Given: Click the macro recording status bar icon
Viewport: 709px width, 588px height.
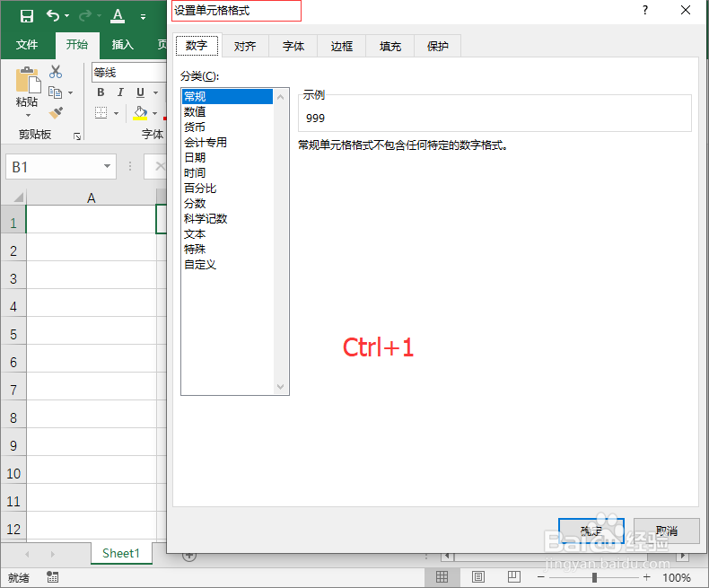Looking at the screenshot, I should 52,577.
